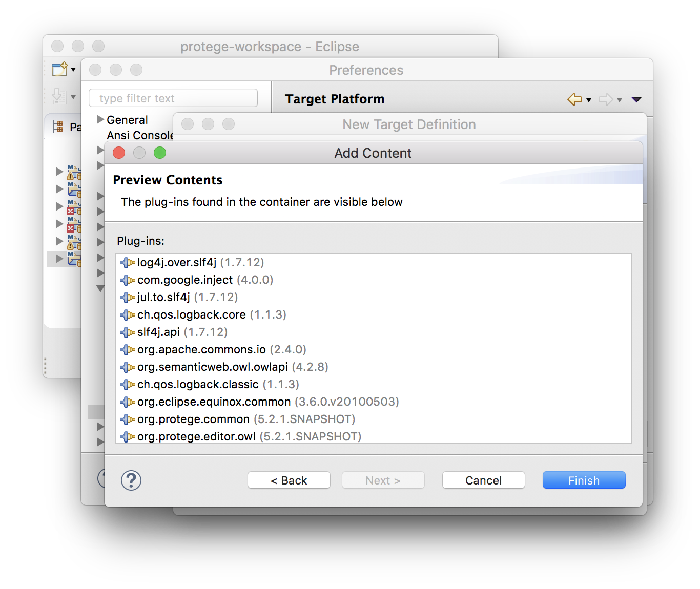This screenshot has width=700, height=589.
Task: Expand first project in Eclipse package explorer
Action: (x=59, y=172)
